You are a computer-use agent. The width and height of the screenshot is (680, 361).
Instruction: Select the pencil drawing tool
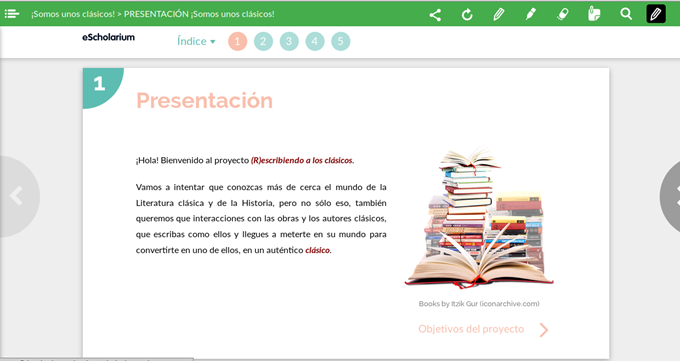point(499,15)
